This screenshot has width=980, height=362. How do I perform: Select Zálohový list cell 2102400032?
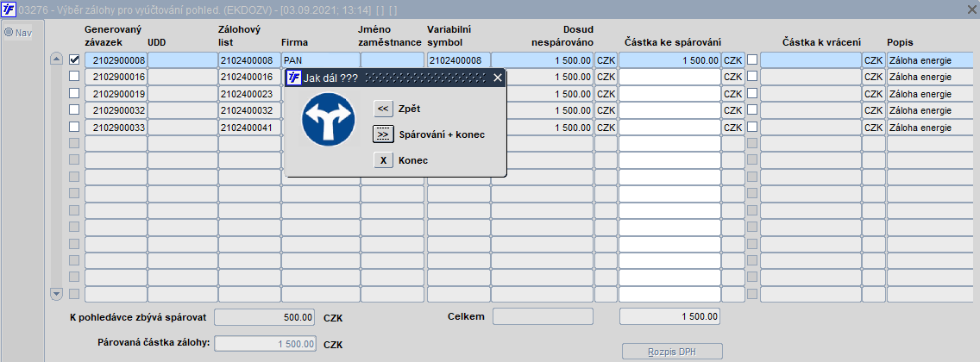[x=249, y=110]
